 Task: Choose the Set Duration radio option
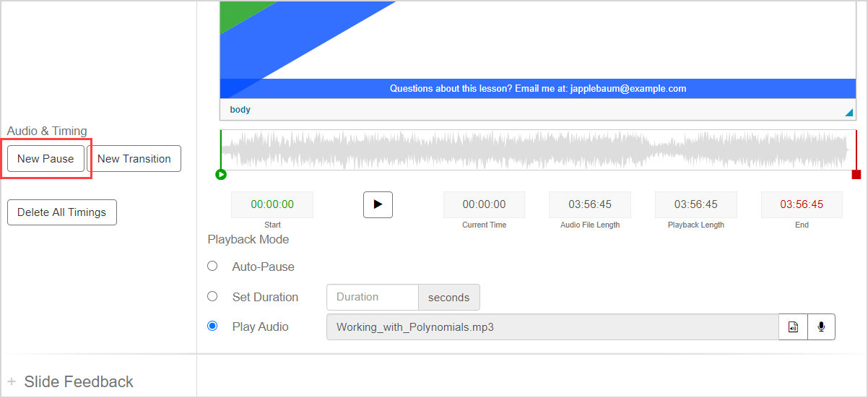212,296
